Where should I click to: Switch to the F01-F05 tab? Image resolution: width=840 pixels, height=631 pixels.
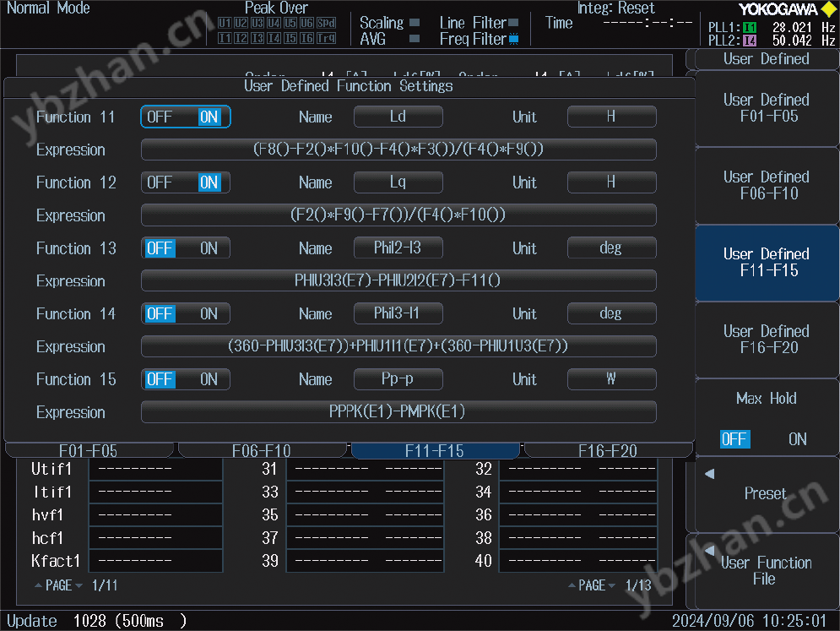[x=89, y=450]
